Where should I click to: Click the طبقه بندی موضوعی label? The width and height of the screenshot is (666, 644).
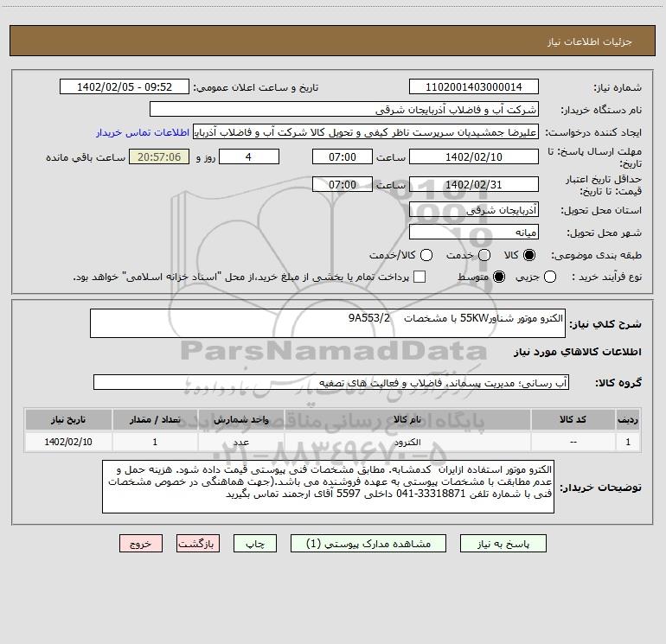tap(596, 255)
